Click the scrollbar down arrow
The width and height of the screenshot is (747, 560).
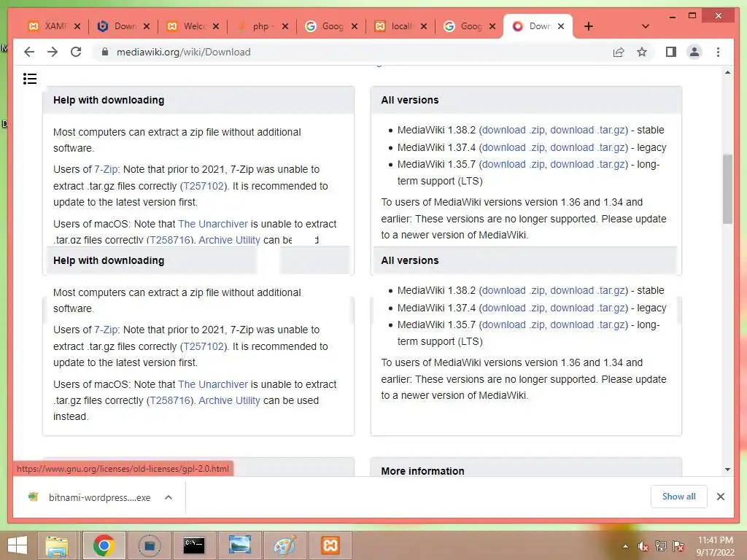727,470
